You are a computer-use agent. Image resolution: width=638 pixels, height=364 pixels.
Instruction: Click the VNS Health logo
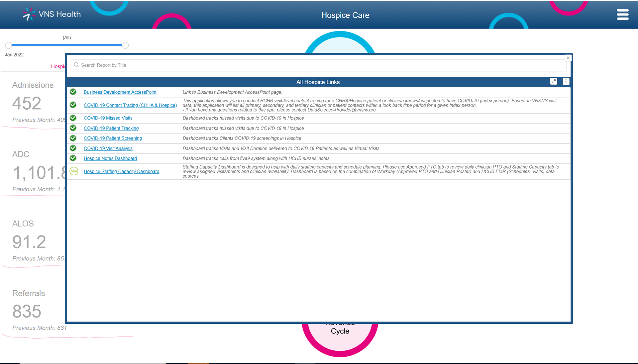(52, 14)
